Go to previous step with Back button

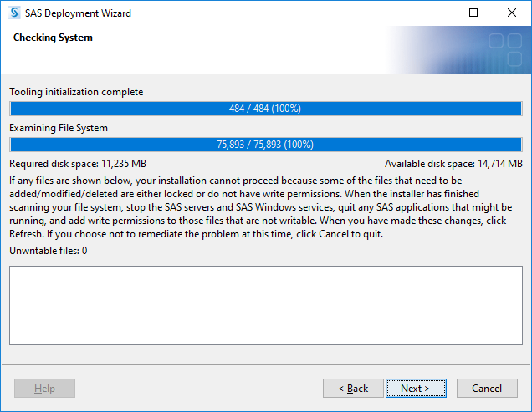coord(353,388)
